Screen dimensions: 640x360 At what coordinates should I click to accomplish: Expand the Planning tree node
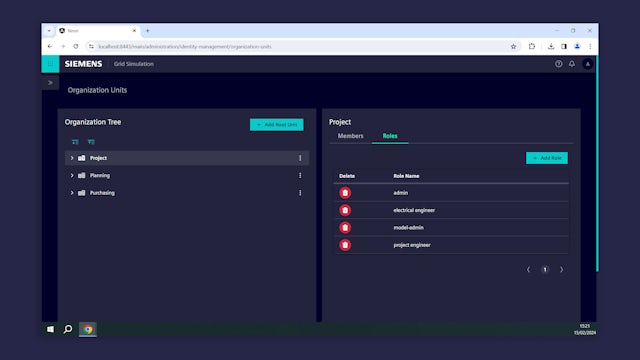72,176
